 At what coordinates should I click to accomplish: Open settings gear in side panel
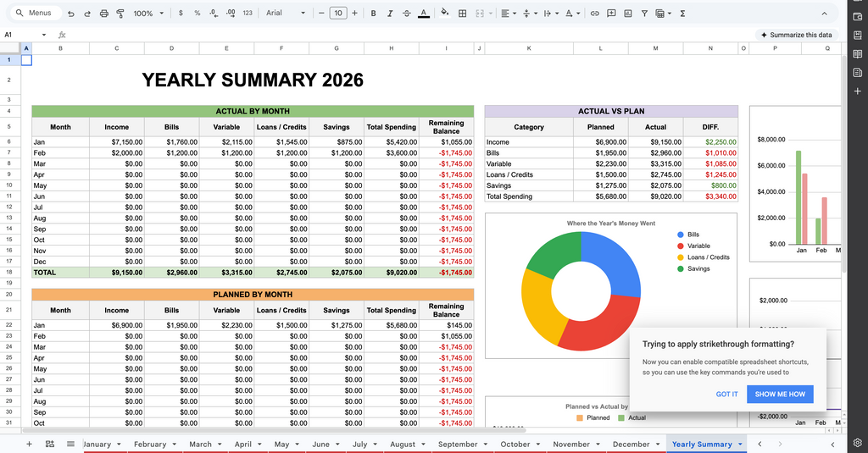click(858, 443)
